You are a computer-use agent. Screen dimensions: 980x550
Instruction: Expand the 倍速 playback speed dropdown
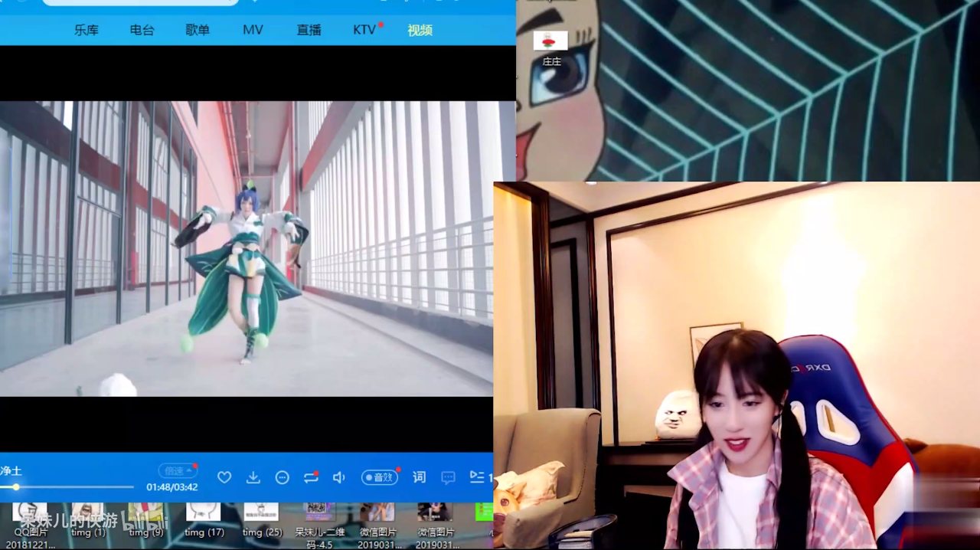[178, 470]
